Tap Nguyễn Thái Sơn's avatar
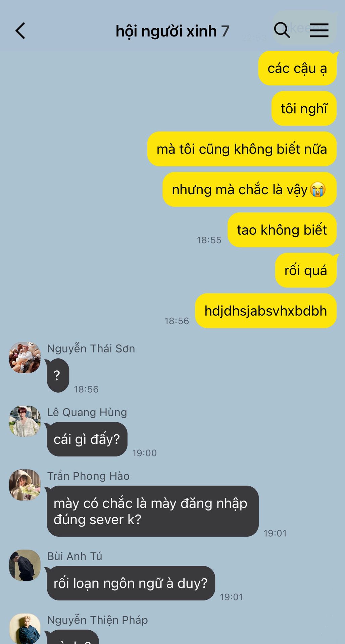Image resolution: width=345 pixels, height=644 pixels. [25, 358]
